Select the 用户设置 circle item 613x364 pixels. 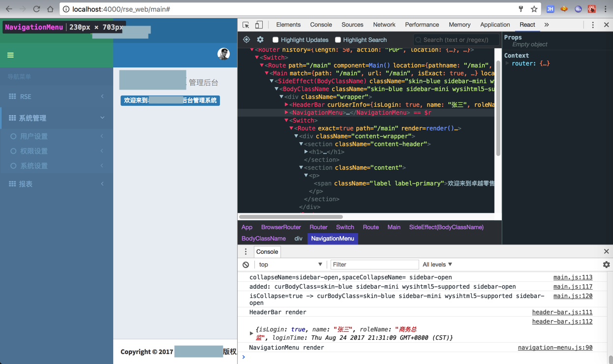57,136
